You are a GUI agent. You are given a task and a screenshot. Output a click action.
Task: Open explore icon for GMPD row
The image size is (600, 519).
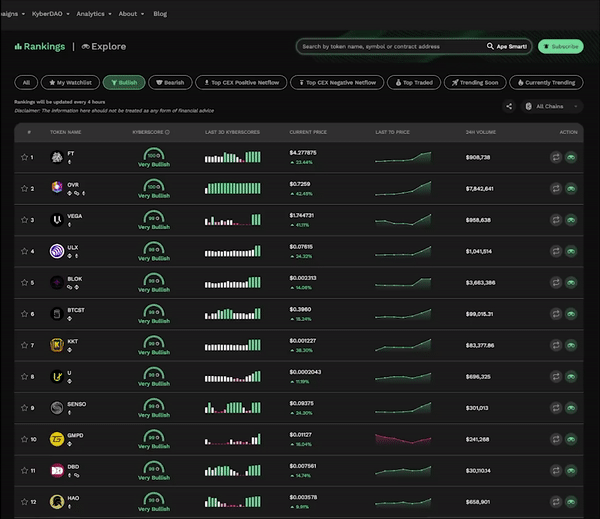click(571, 439)
